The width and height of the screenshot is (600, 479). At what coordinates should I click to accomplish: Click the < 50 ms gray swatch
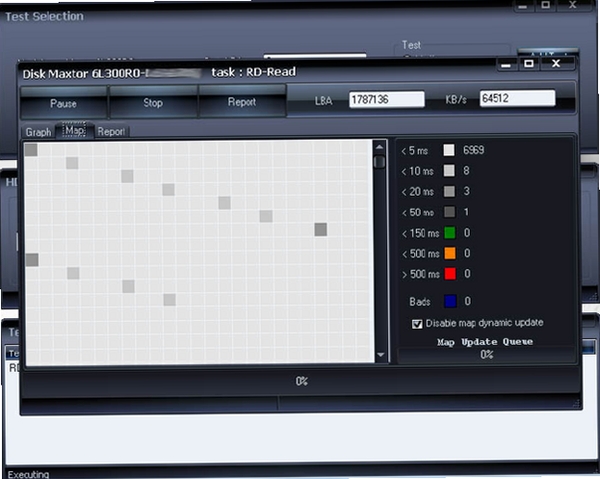pos(450,212)
